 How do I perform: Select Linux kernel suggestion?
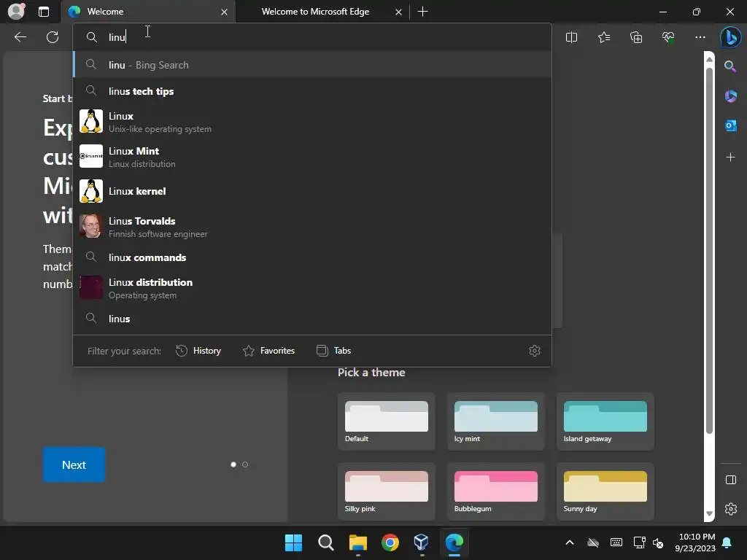click(312, 191)
